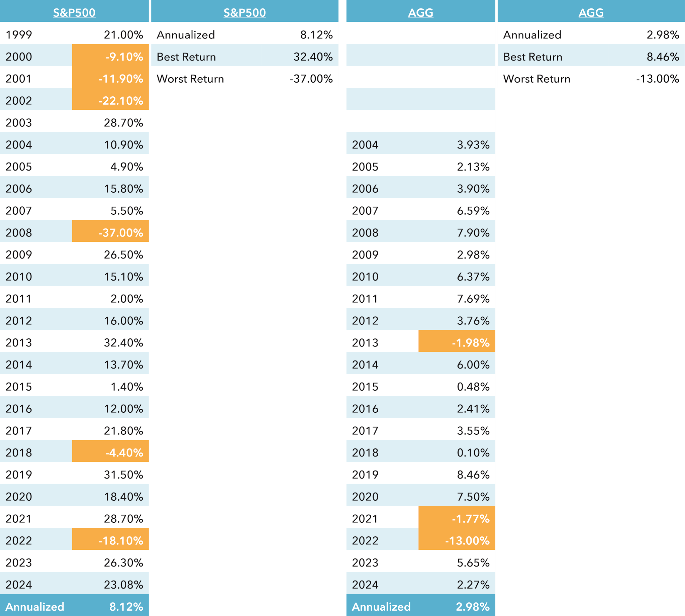The image size is (685, 616).
Task: Select S&P500 2005 return 4.90%
Action: click(x=127, y=167)
